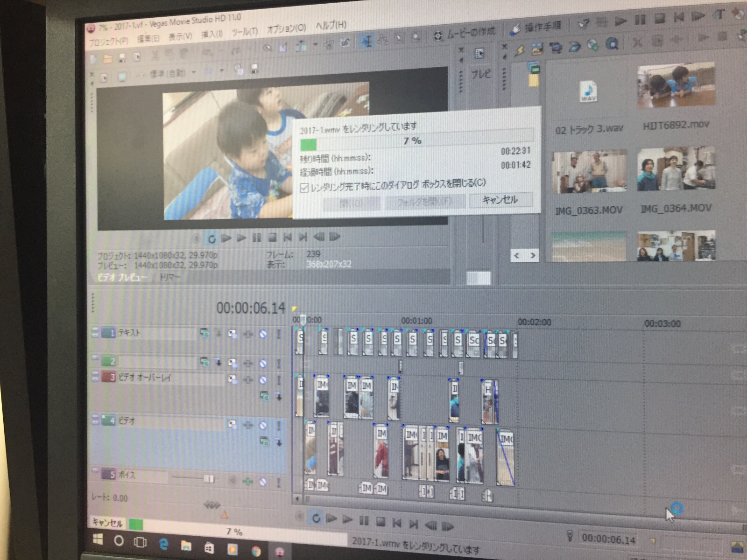Screen dimensions: 747x560
Task: Open the project folder icon in toolbar
Action: (108, 59)
